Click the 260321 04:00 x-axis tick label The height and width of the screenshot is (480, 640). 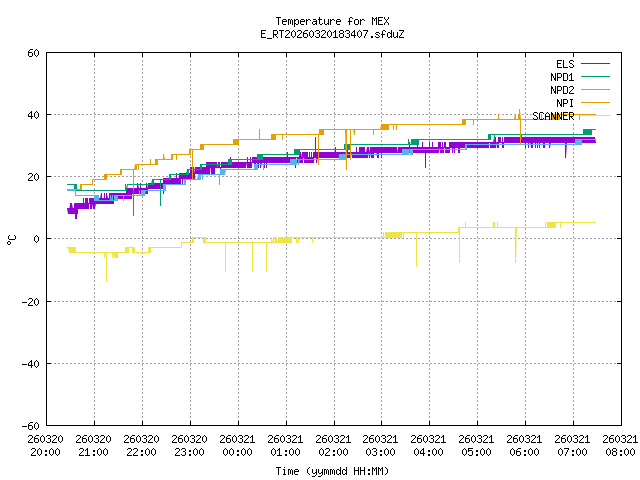coord(428,445)
